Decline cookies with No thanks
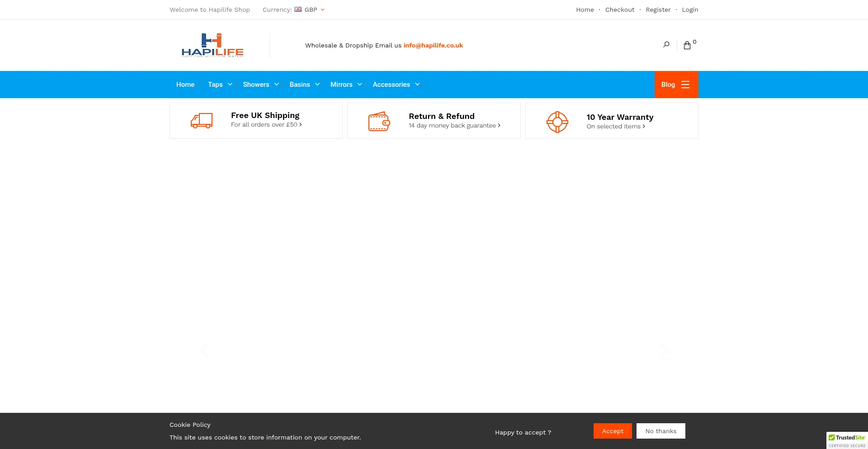This screenshot has width=868, height=449. [660, 431]
